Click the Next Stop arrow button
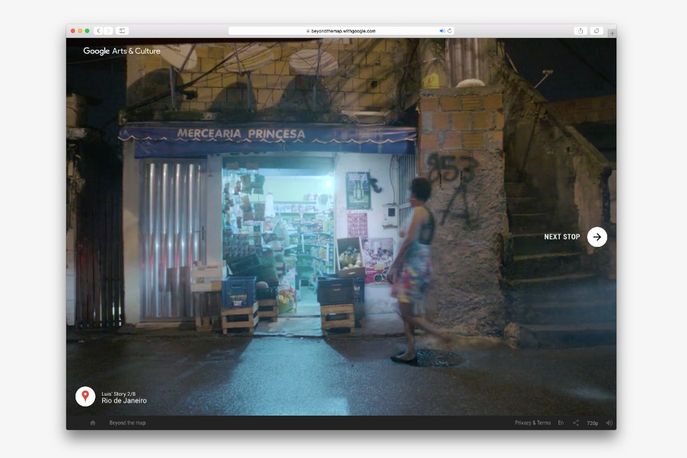The image size is (687, 458). [x=596, y=237]
